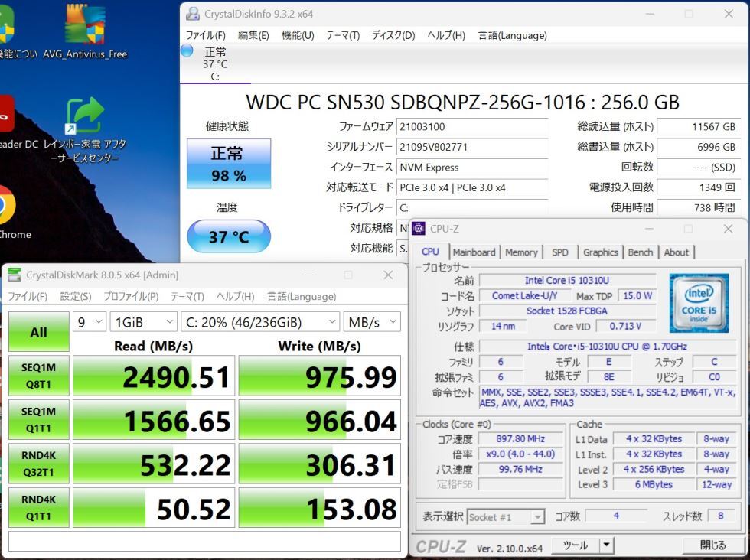Open the レインボー家電 アフターサービスセンター desktop shortcut
Viewport: 750px width, 560px height.
point(85,129)
